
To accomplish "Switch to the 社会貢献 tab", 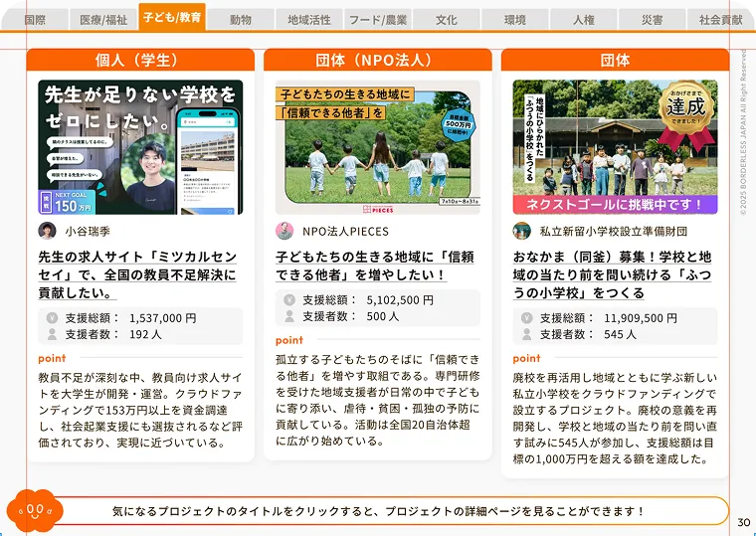I will 721,19.
